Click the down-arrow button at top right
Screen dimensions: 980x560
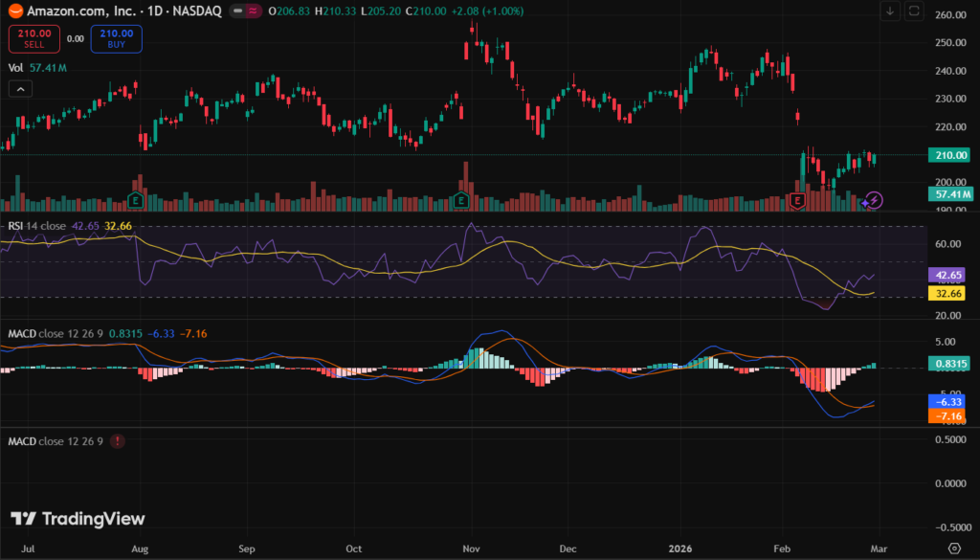click(x=890, y=11)
